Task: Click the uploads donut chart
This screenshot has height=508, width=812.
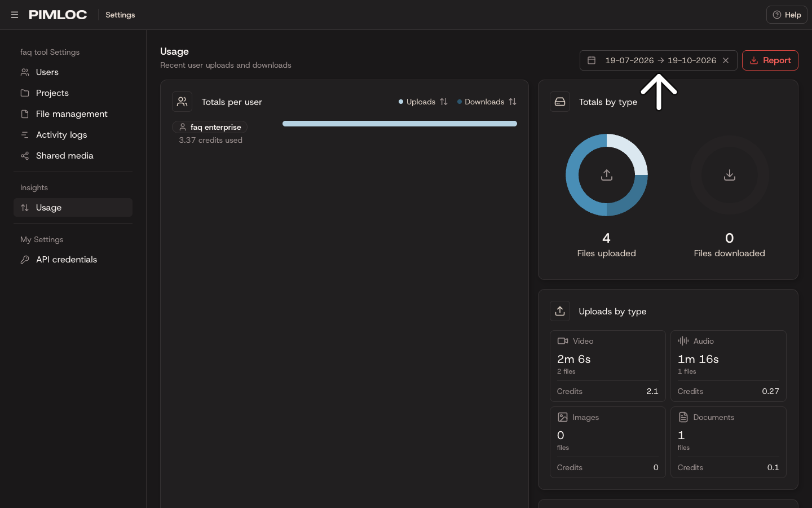Action: coord(607,175)
